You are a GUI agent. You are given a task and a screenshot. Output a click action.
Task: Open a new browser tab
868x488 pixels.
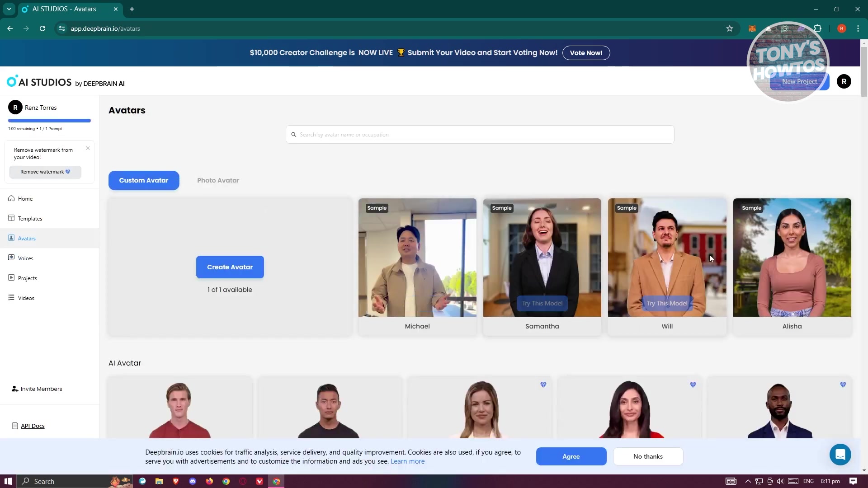tap(132, 9)
